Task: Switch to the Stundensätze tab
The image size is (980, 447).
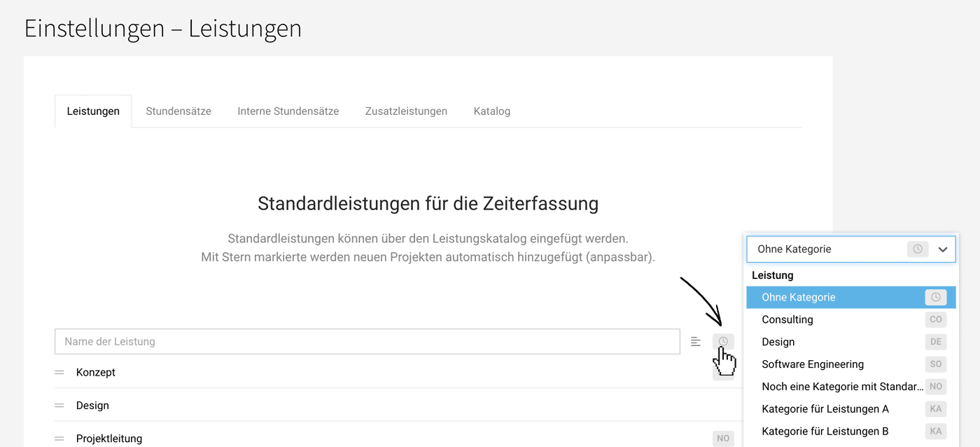Action: (178, 111)
